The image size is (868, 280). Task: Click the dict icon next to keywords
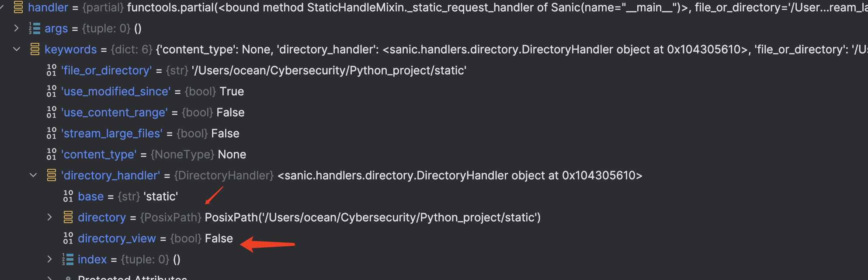(x=35, y=49)
